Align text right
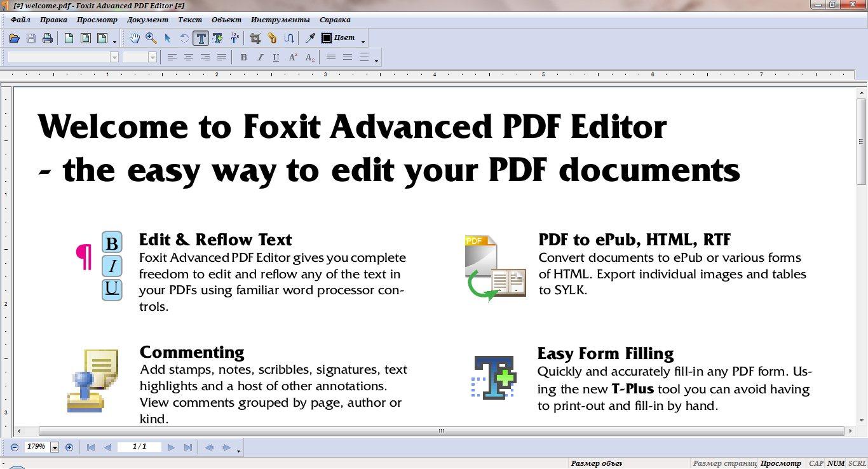Screen dimensions: 868x469 (x=205, y=57)
